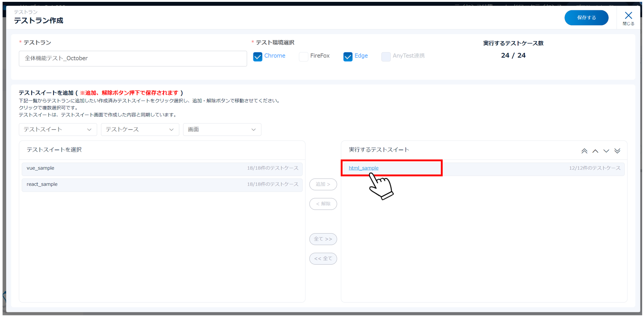Open the 画面 filter dropdown
This screenshot has width=644, height=316.
tap(222, 129)
